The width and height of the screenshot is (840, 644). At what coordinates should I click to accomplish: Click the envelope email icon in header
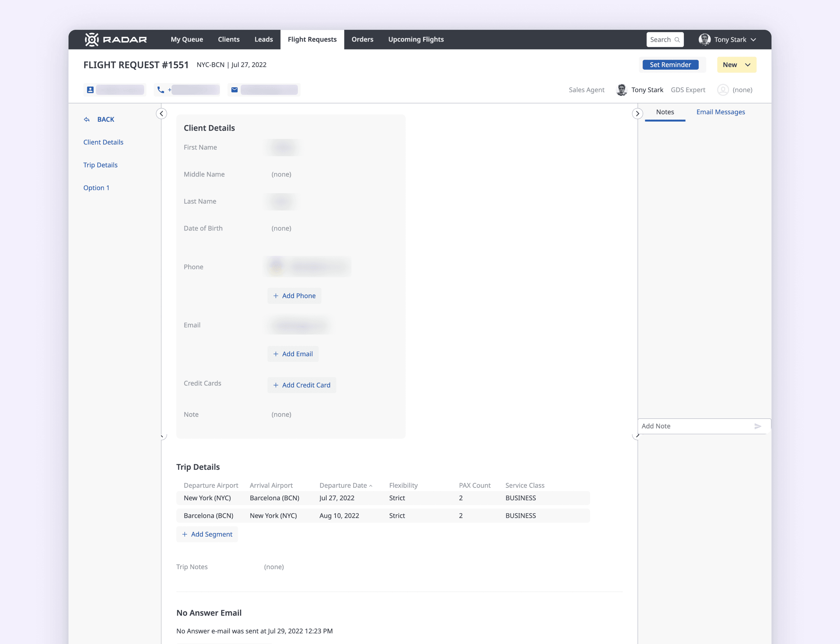click(x=234, y=90)
